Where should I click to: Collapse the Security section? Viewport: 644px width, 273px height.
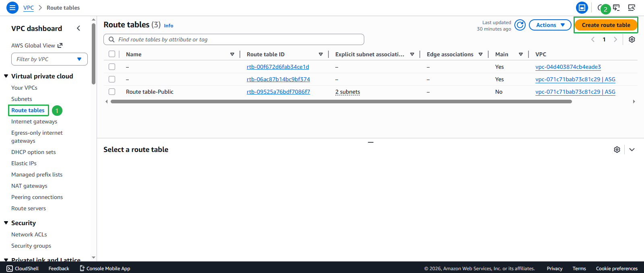[6, 223]
